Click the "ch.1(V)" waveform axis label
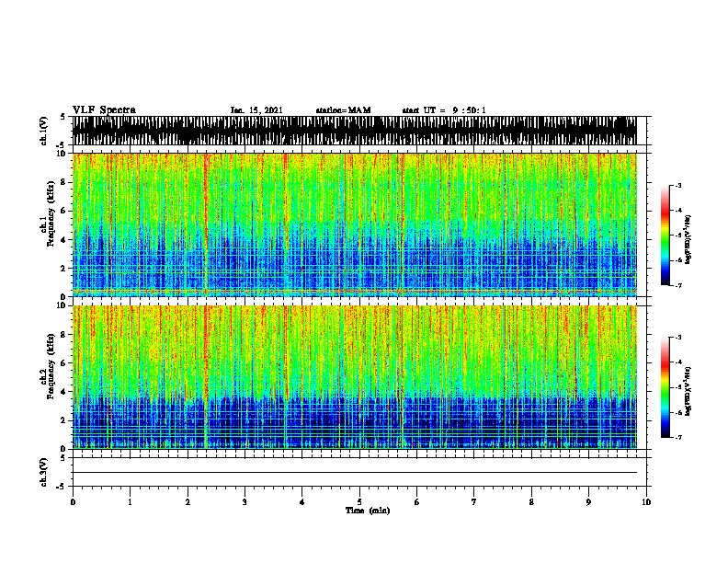 click(43, 131)
